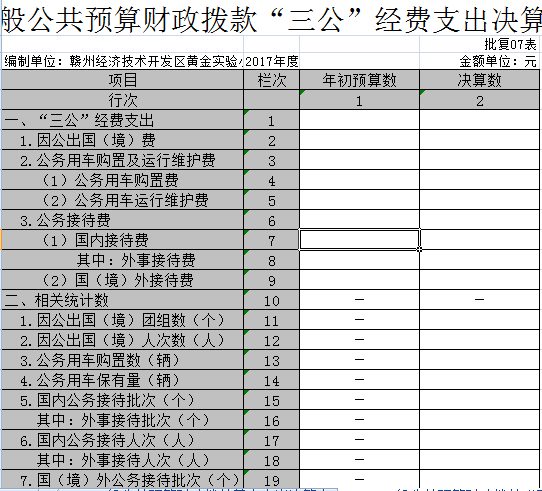Select 决算数 cell for 国内公务接待批次 row
This screenshot has width=542, height=491.
(x=479, y=400)
